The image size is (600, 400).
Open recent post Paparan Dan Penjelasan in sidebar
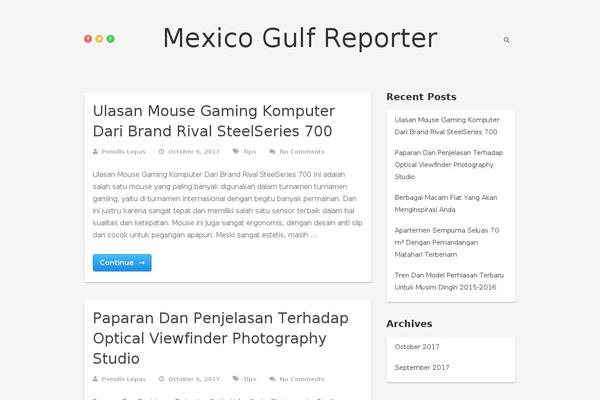pos(448,165)
